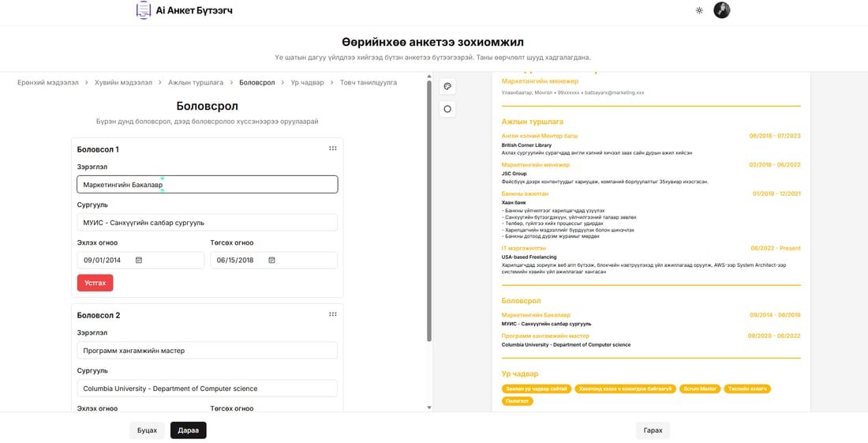Click British Corner Library text
This screenshot has width=868, height=443.
(x=526, y=145)
